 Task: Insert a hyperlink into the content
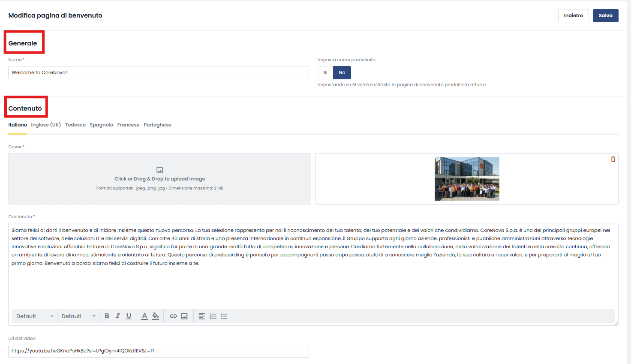tap(173, 316)
